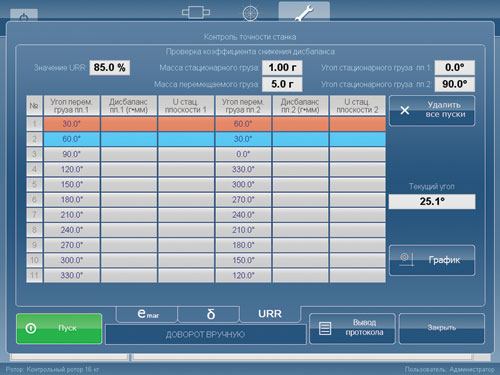Open the rotor configuration icon at top
This screenshot has height=375, width=500.
(196, 13)
